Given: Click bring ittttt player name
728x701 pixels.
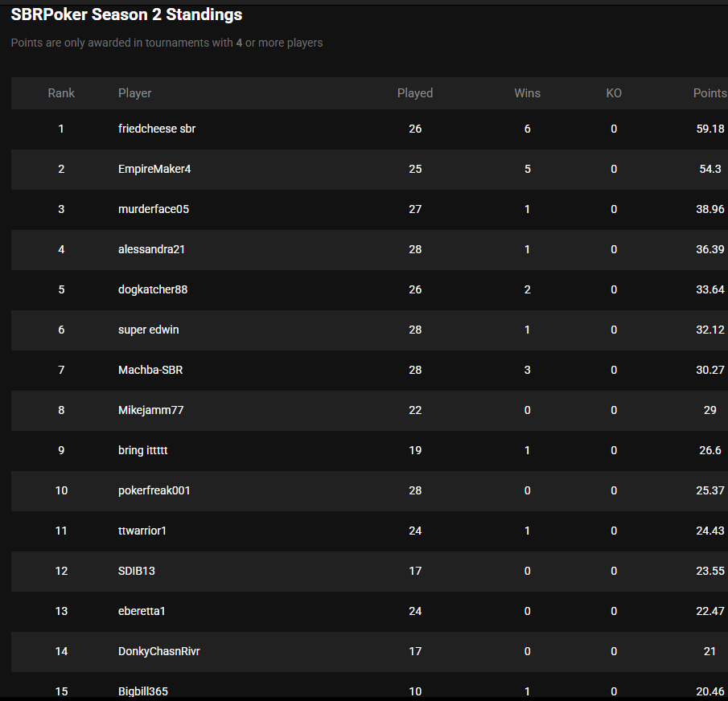Looking at the screenshot, I should point(143,450).
